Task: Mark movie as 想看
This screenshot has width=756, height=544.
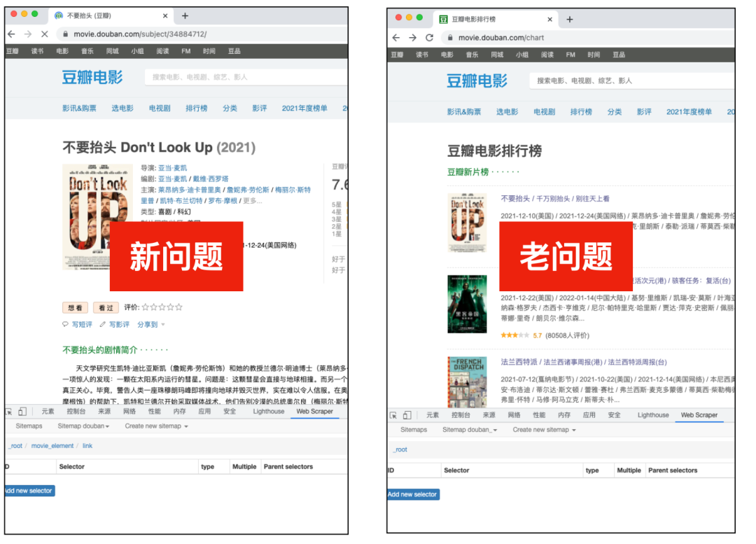Action: pos(76,307)
